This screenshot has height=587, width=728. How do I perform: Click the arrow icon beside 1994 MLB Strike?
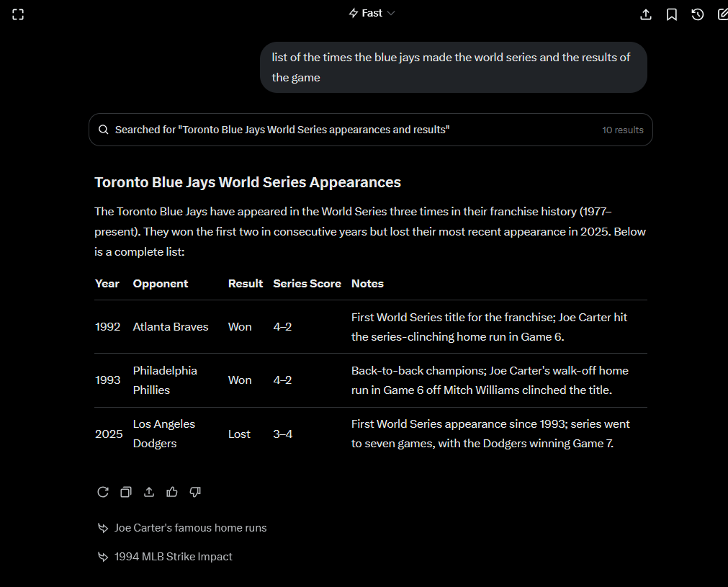pos(102,556)
